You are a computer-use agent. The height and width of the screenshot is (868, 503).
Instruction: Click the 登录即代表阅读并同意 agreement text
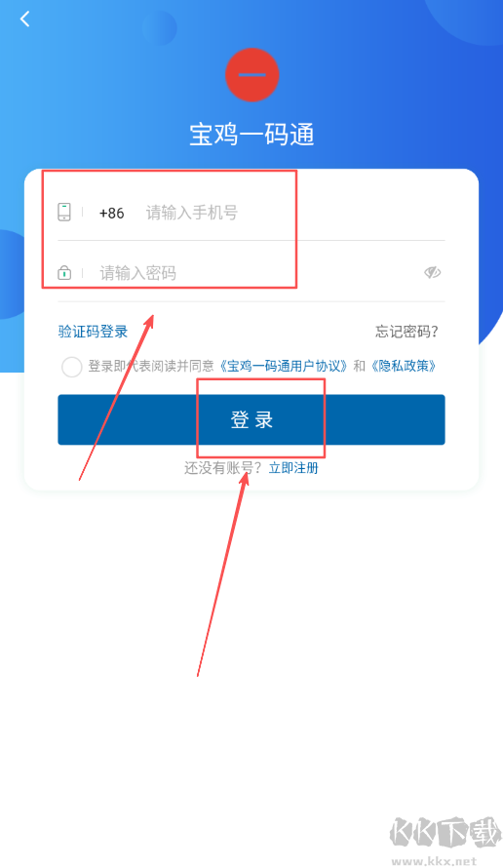151,366
